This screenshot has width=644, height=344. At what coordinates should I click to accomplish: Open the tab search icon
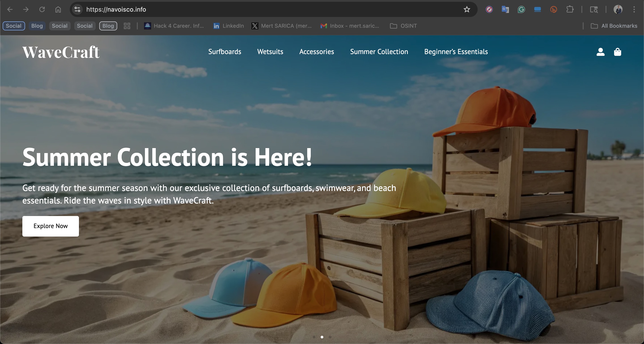(594, 9)
